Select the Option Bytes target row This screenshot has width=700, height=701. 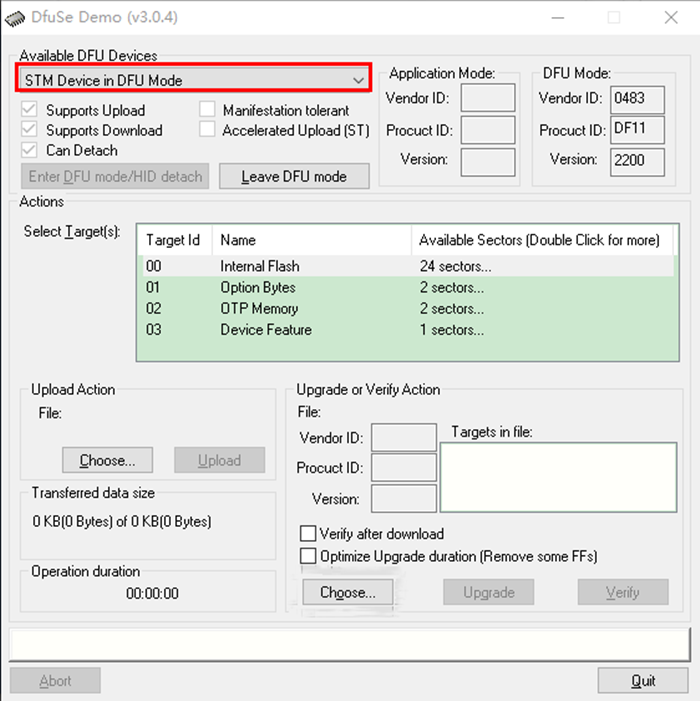tap(409, 287)
